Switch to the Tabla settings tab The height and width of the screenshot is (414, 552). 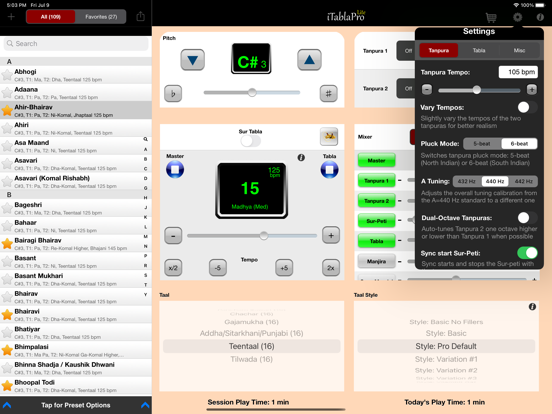[479, 50]
